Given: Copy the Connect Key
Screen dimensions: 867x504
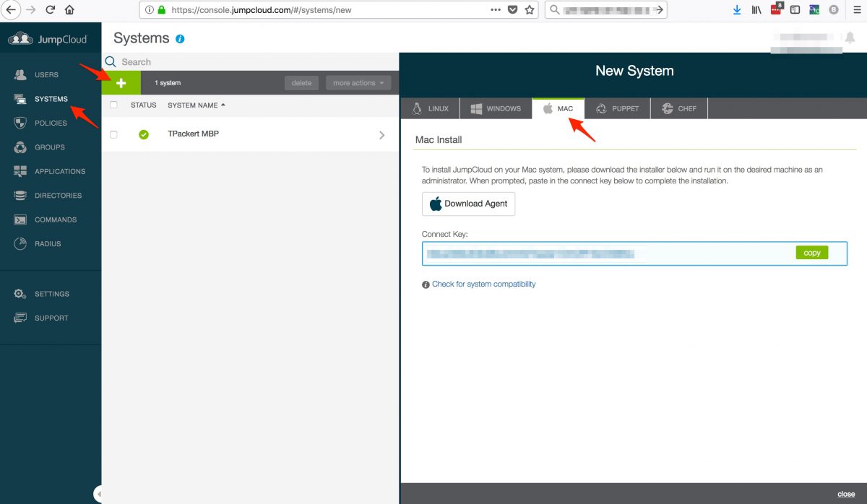Looking at the screenshot, I should point(811,253).
